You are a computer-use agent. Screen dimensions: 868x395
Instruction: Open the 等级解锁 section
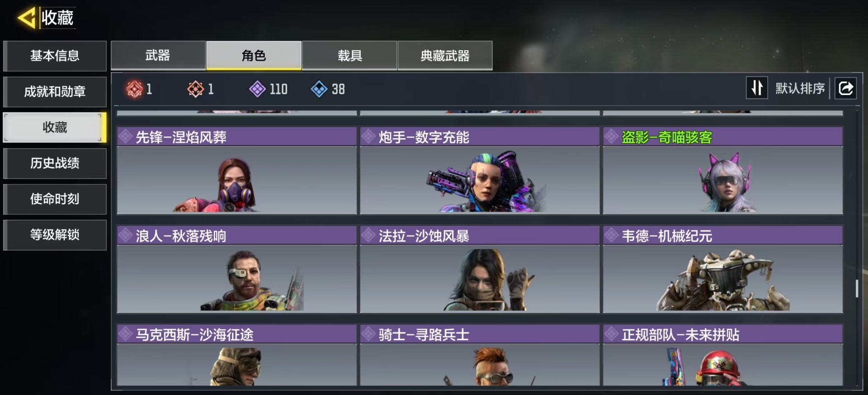click(55, 234)
